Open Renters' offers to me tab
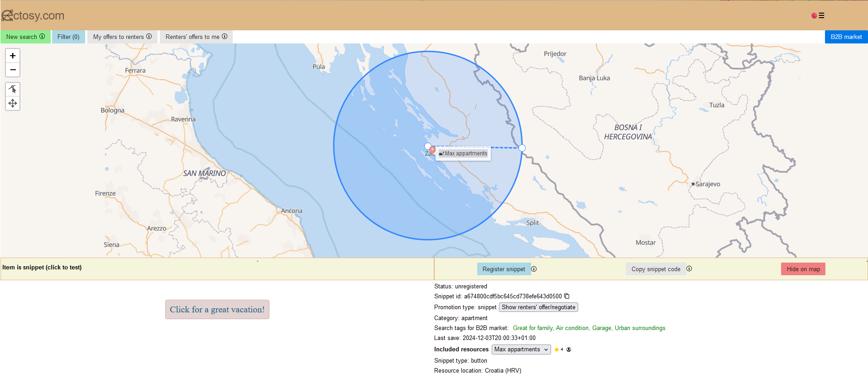868x383 pixels. click(196, 37)
